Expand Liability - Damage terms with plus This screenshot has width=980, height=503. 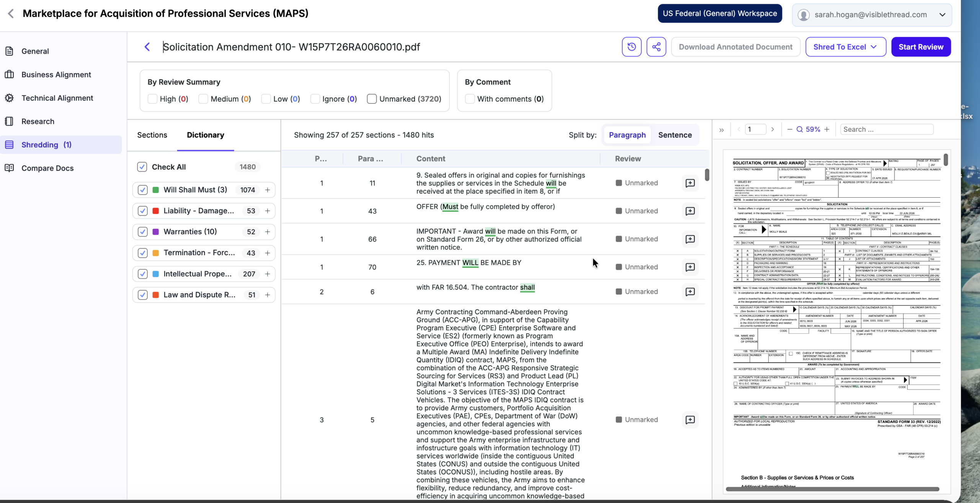268,211
